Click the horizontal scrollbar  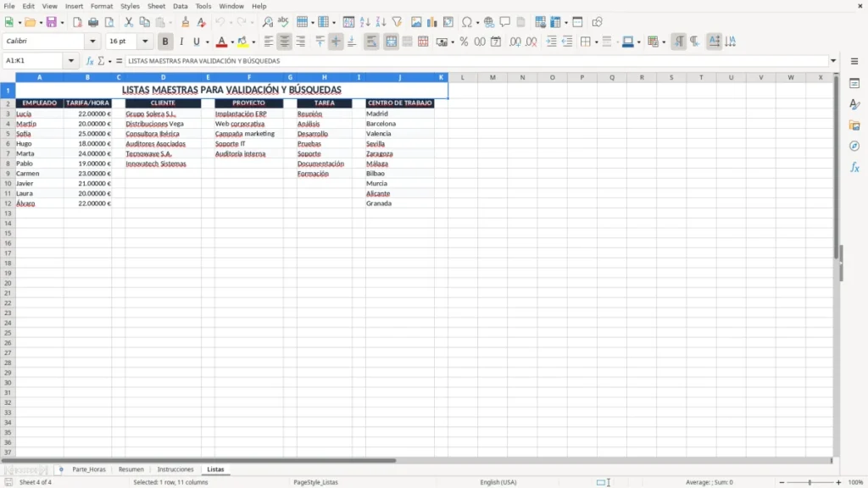pyautogui.click(x=198, y=460)
